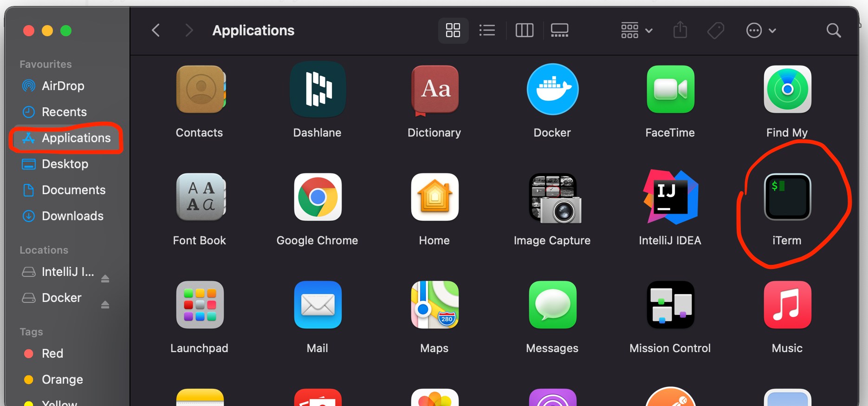This screenshot has height=406, width=868.
Task: Select the Home app icon
Action: pos(435,197)
